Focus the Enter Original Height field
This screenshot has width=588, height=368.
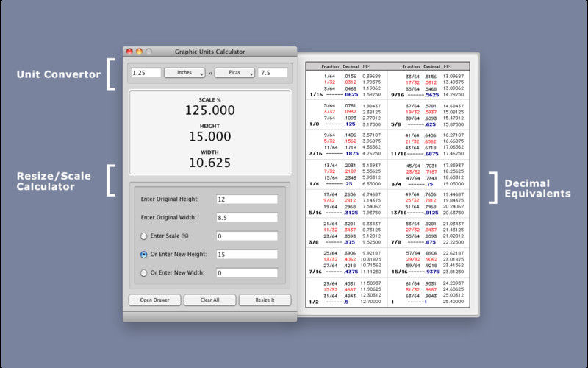coord(247,199)
